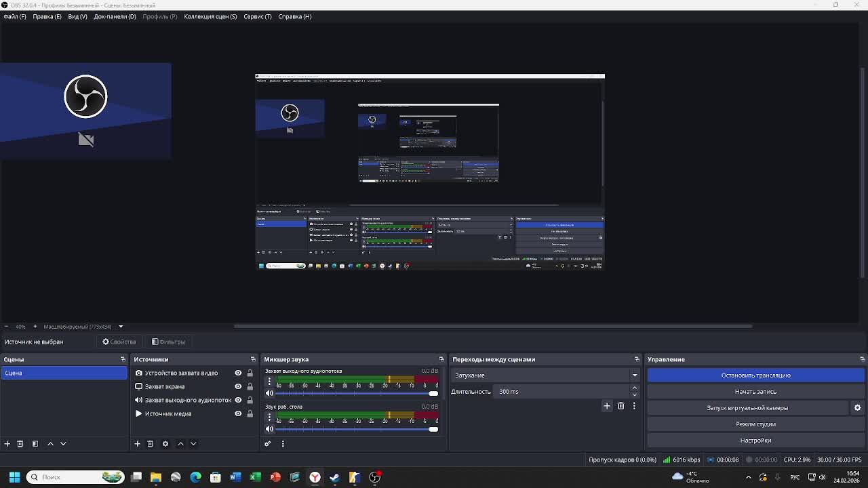The height and width of the screenshot is (488, 868).
Task: Toggle lock on Устройство захвата видео source
Action: 250,373
